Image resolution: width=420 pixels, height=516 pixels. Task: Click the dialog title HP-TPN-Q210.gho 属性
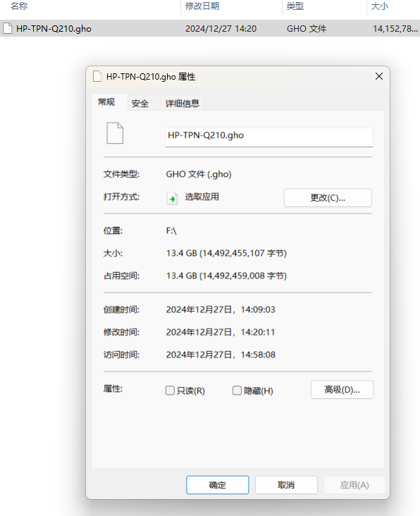click(x=151, y=77)
